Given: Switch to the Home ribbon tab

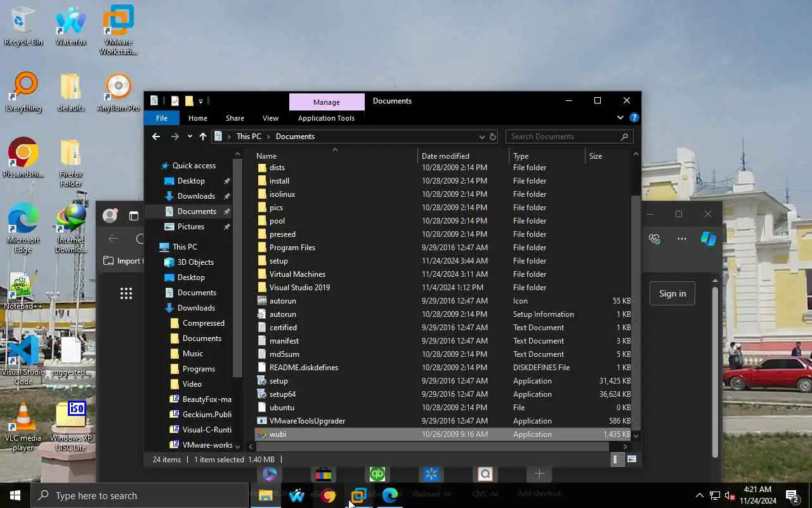Looking at the screenshot, I should [198, 118].
